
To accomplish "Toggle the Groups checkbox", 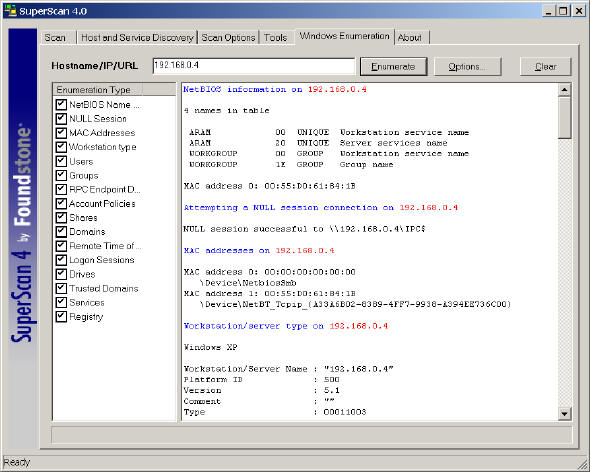I will tap(61, 175).
